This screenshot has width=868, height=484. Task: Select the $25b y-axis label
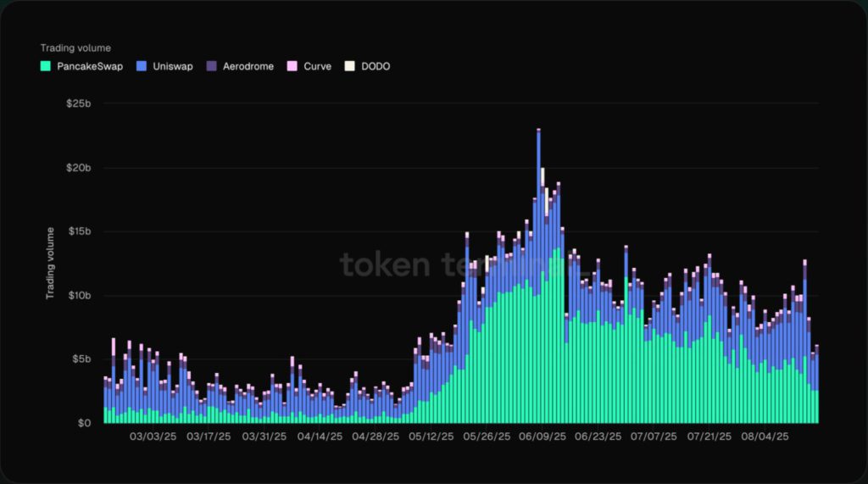click(78, 103)
